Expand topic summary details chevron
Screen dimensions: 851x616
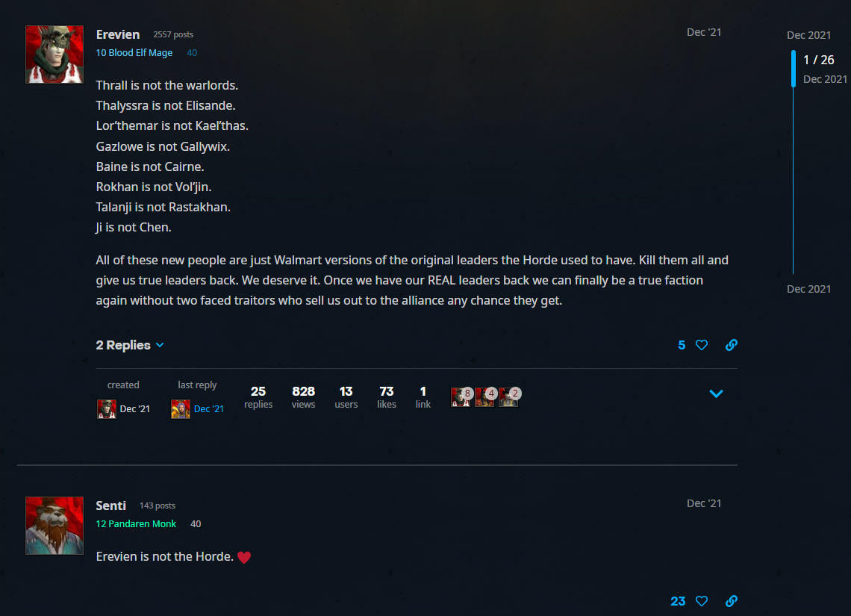[x=717, y=394]
